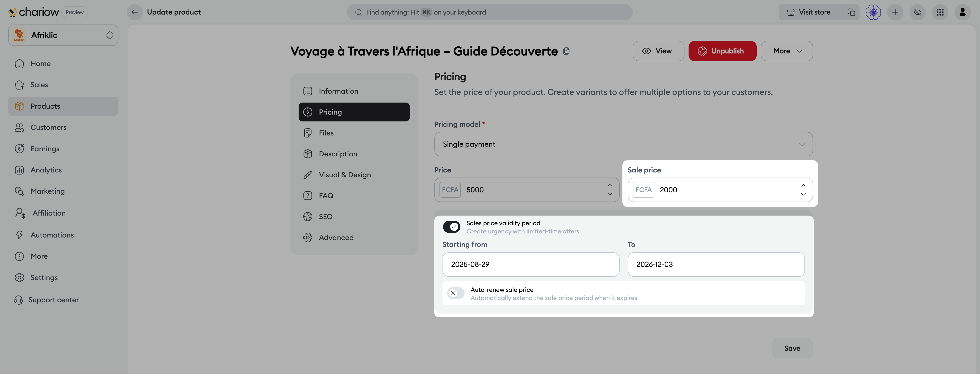Open the Information tab
The image size is (980, 374).
pyautogui.click(x=354, y=91)
